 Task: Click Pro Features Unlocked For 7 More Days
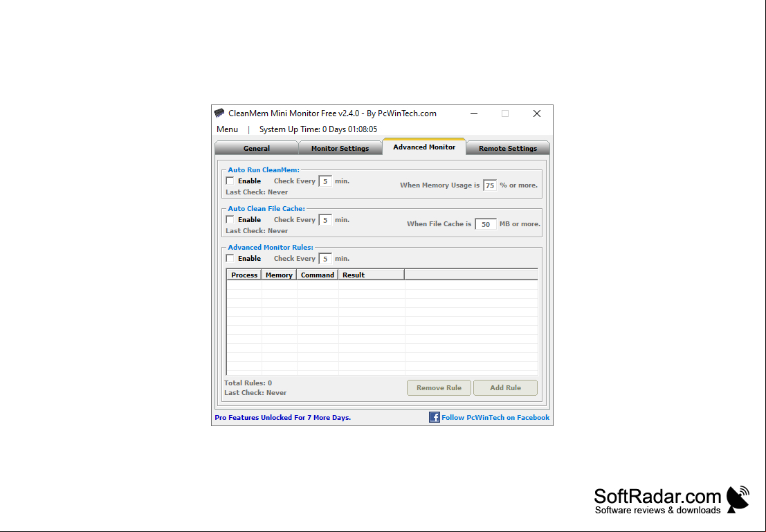[x=283, y=417]
